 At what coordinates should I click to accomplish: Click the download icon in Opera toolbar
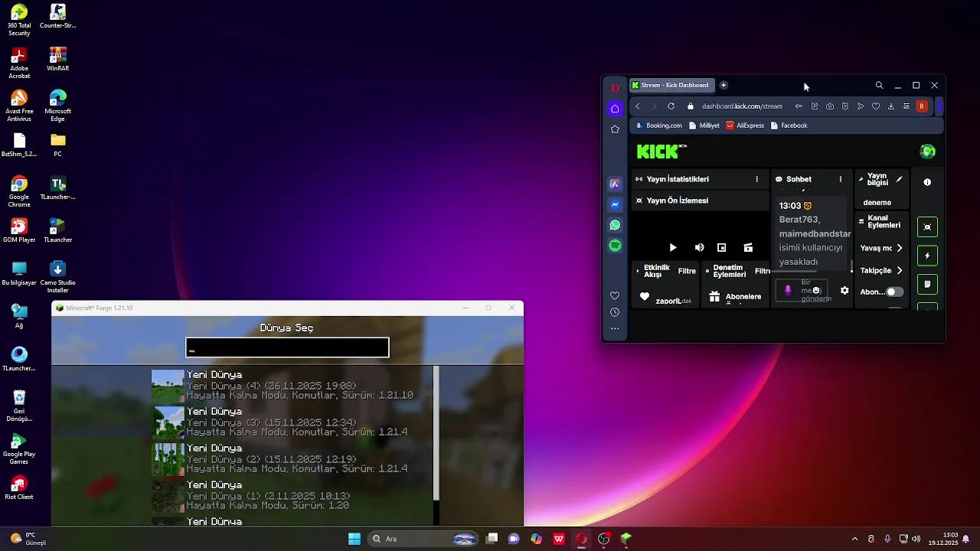point(891,106)
